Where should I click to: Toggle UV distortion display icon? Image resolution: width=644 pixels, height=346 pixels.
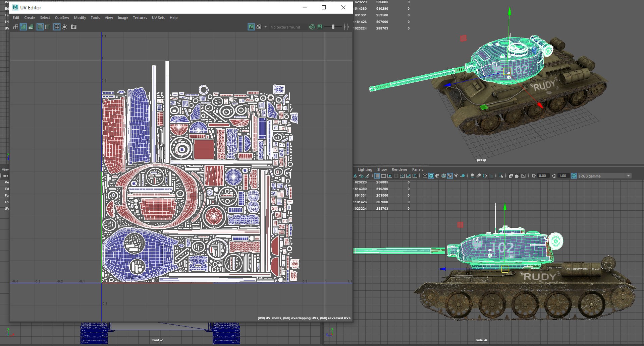click(31, 27)
